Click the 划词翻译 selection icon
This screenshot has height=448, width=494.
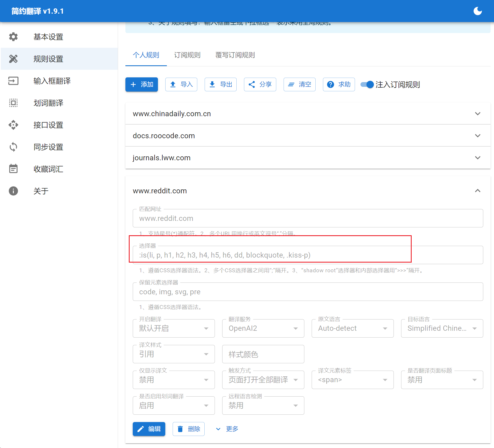[13, 103]
